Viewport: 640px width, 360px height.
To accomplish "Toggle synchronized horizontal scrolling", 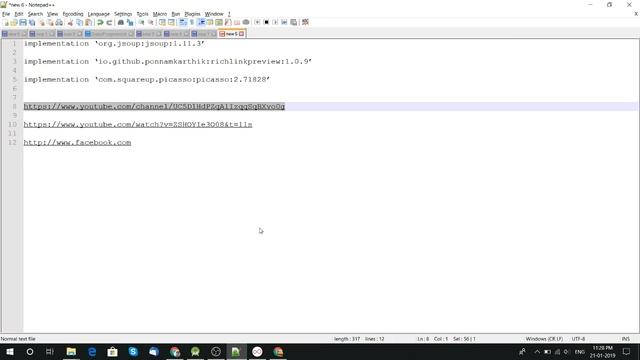I will (x=171, y=22).
